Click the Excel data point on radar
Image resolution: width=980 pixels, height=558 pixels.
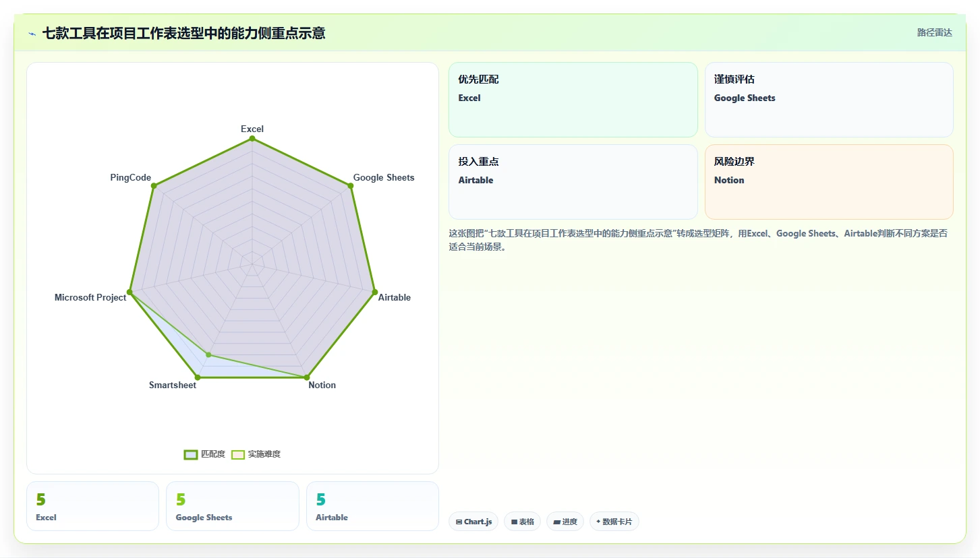pos(252,139)
